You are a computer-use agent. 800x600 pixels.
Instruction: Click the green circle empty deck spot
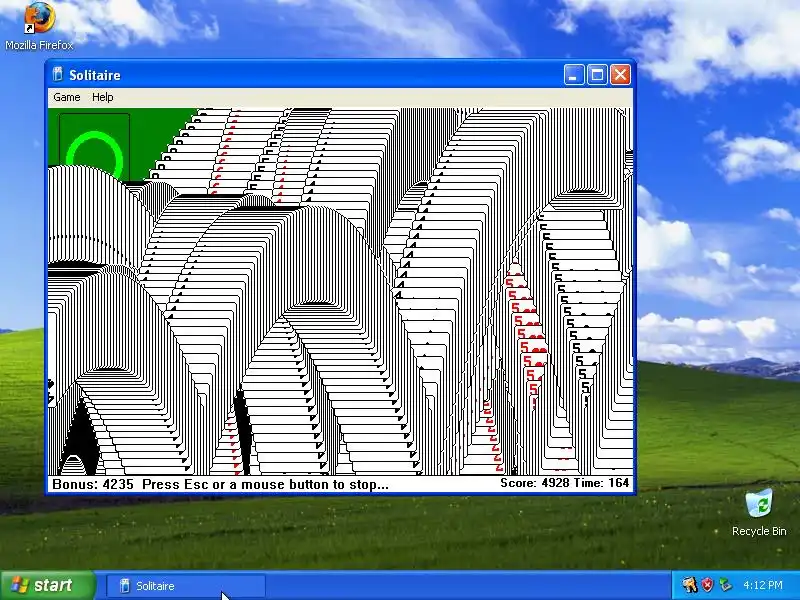(x=94, y=148)
